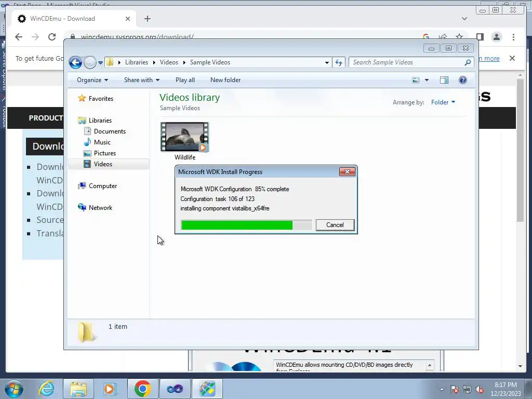This screenshot has width=532, height=399.
Task: Launch Internet Explorer from taskbar
Action: pos(46,389)
